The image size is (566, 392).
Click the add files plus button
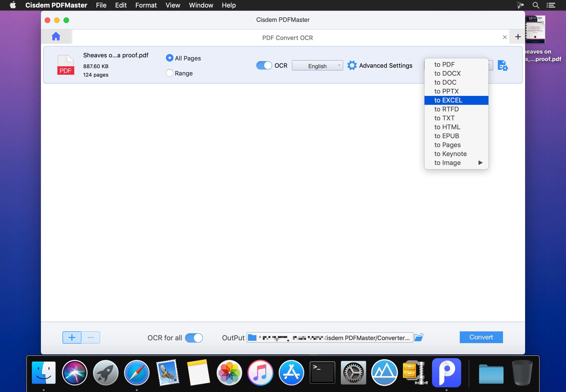[72, 337]
